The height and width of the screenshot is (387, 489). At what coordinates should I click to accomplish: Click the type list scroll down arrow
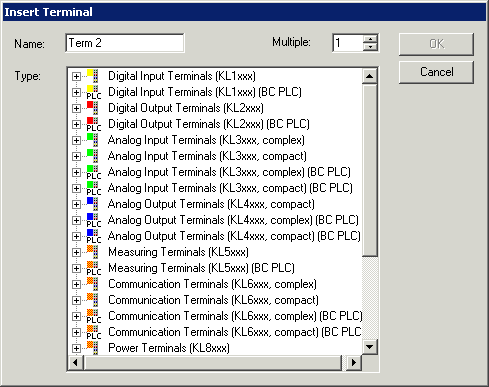(369, 347)
